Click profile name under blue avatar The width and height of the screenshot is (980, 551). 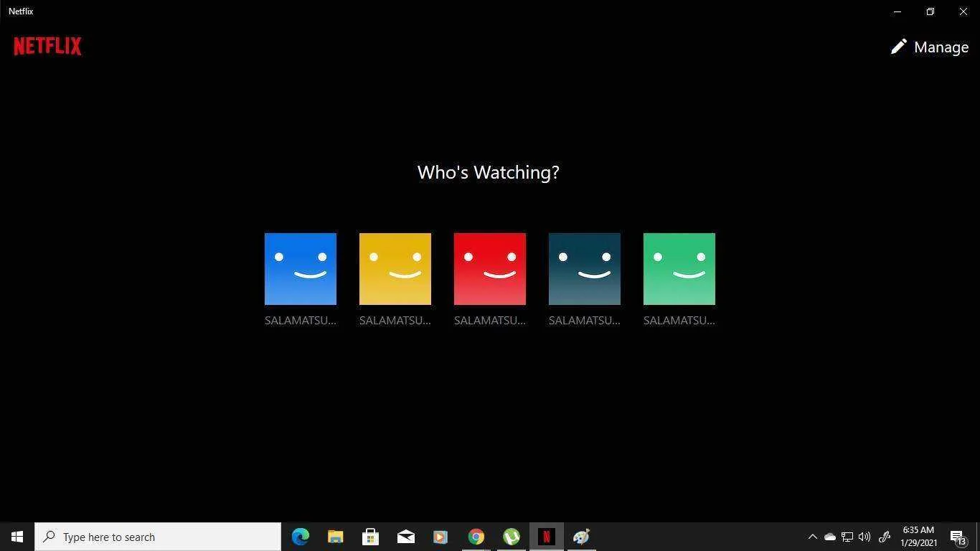point(301,321)
